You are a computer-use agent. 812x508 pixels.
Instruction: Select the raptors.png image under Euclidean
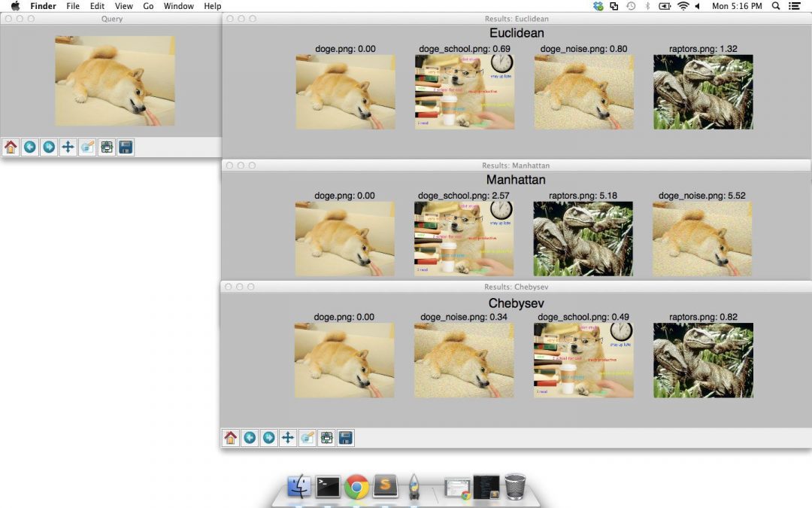click(x=703, y=93)
